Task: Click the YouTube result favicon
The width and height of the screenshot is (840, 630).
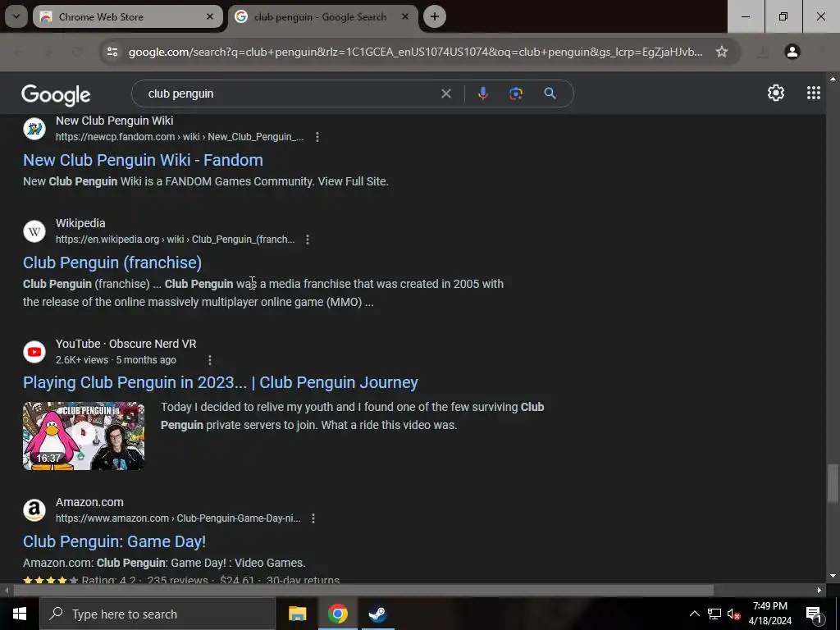Action: 34,352
